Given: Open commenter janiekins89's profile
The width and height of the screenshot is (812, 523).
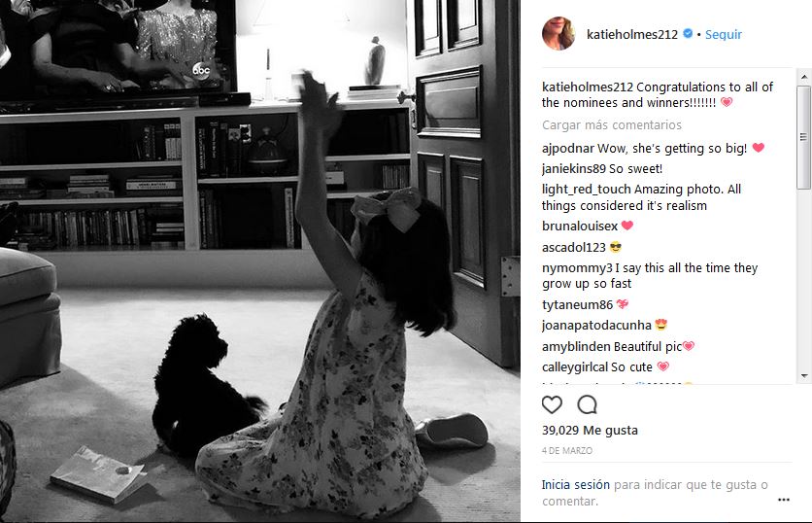Looking at the screenshot, I should pos(574,169).
